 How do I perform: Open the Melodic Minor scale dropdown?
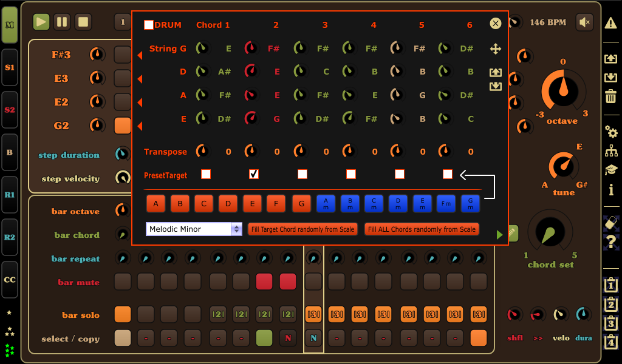[194, 229]
